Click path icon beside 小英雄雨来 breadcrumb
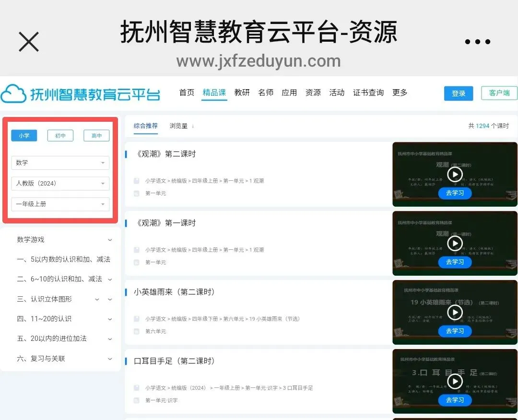Screen dimensions: 518x420 (x=136, y=319)
